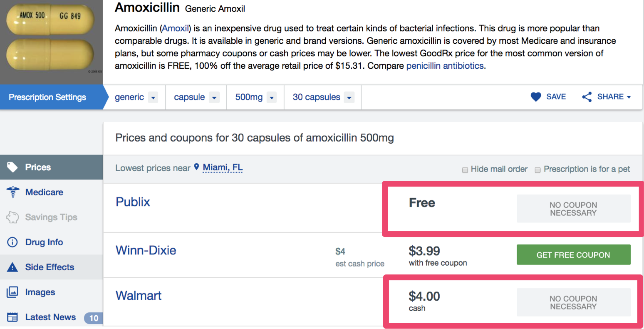
Task: Click the Medicare caduceus icon
Action: tap(13, 192)
